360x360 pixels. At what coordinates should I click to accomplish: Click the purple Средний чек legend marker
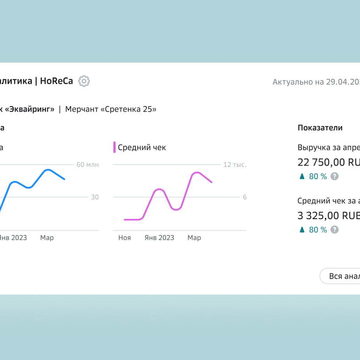click(114, 147)
